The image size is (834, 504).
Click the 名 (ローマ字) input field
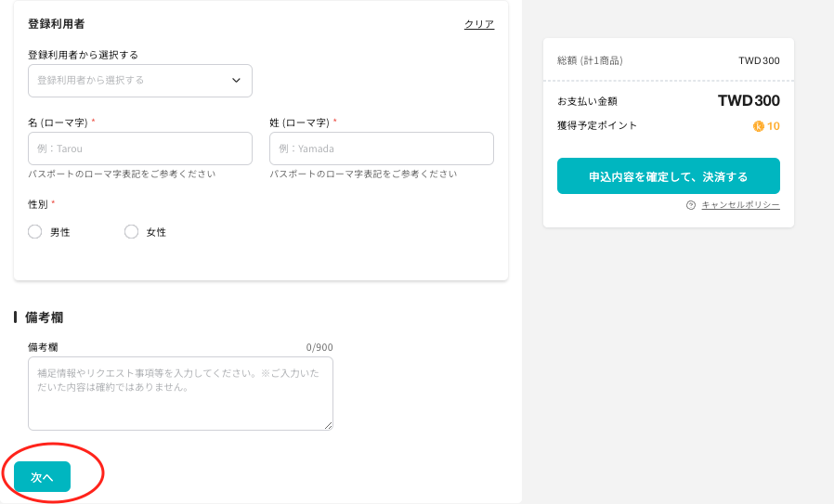(139, 149)
